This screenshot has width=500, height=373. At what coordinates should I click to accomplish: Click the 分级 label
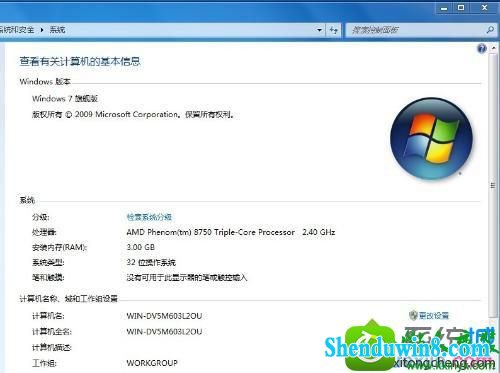click(41, 217)
